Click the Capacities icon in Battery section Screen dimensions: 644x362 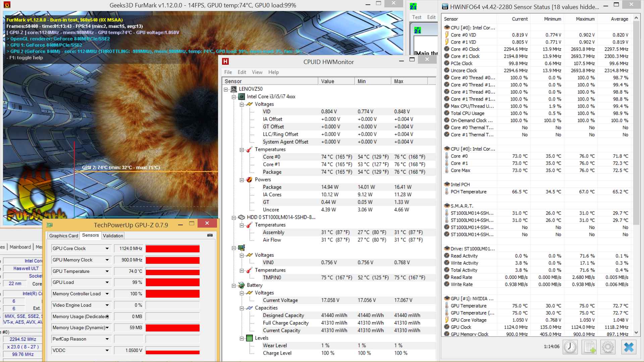[x=249, y=308]
